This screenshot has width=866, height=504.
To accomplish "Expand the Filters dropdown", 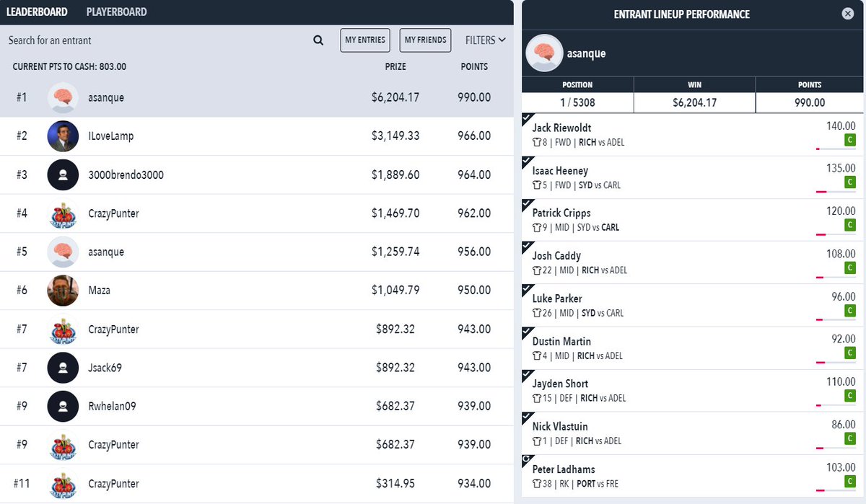I will click(x=486, y=40).
